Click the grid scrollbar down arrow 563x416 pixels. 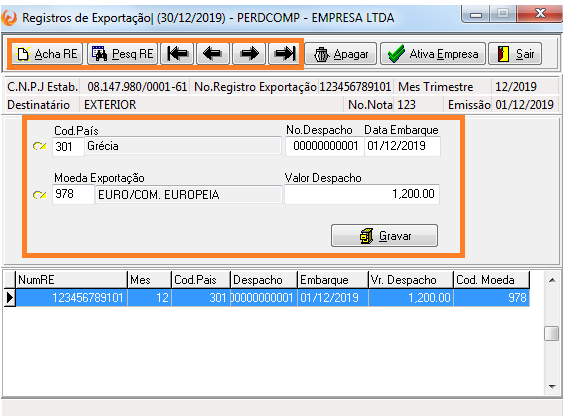tap(552, 387)
